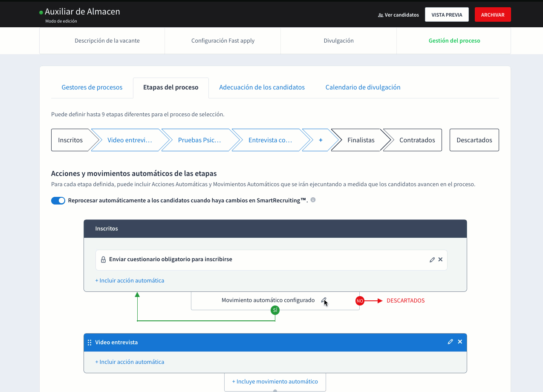The width and height of the screenshot is (543, 392).
Task: Switch to the Gestores de procesos tab
Action: click(x=92, y=87)
